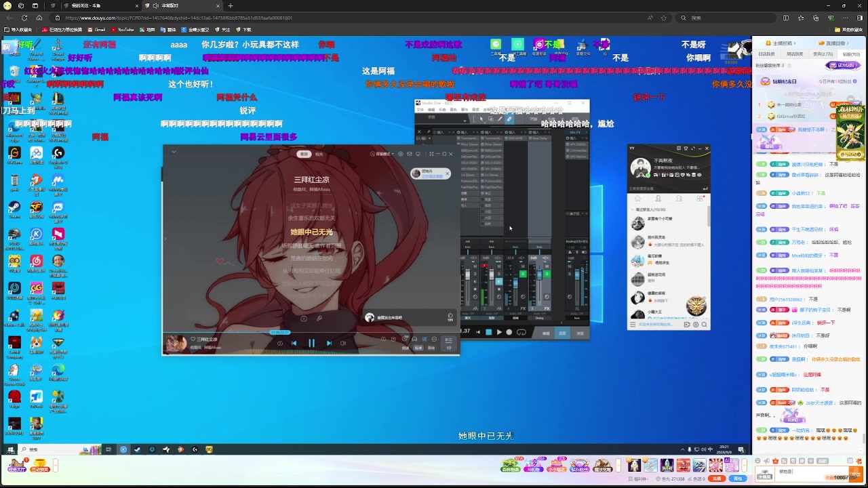
Task: Click the MV video icon below lyrics
Action: click(x=303, y=318)
